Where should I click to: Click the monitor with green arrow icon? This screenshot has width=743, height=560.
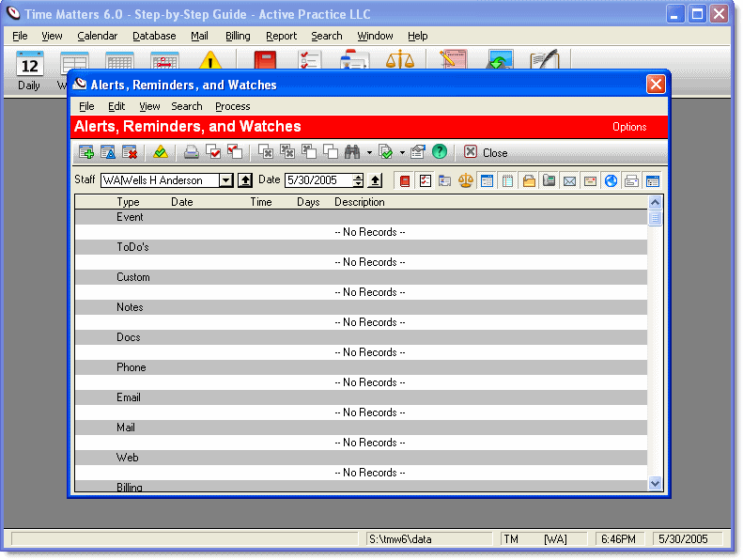pos(500,60)
